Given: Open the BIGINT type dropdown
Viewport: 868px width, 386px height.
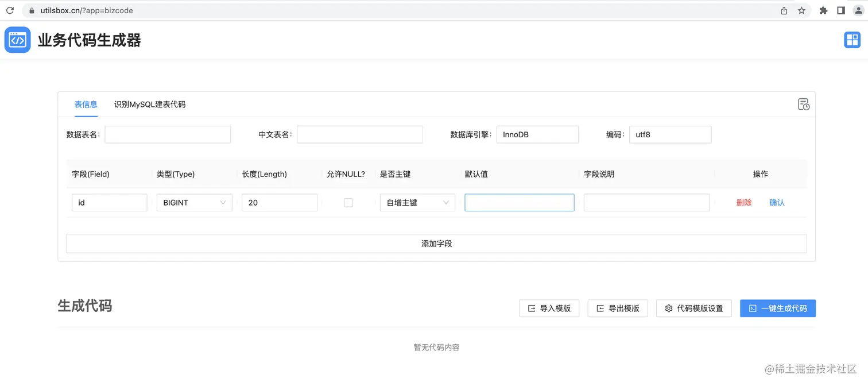Looking at the screenshot, I should point(195,203).
